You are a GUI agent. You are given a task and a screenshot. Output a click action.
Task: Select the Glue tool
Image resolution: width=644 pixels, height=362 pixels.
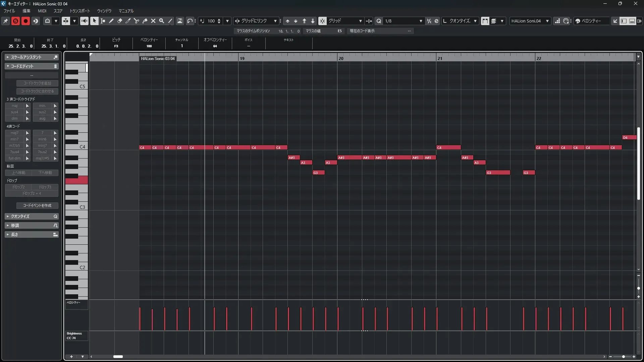point(145,21)
